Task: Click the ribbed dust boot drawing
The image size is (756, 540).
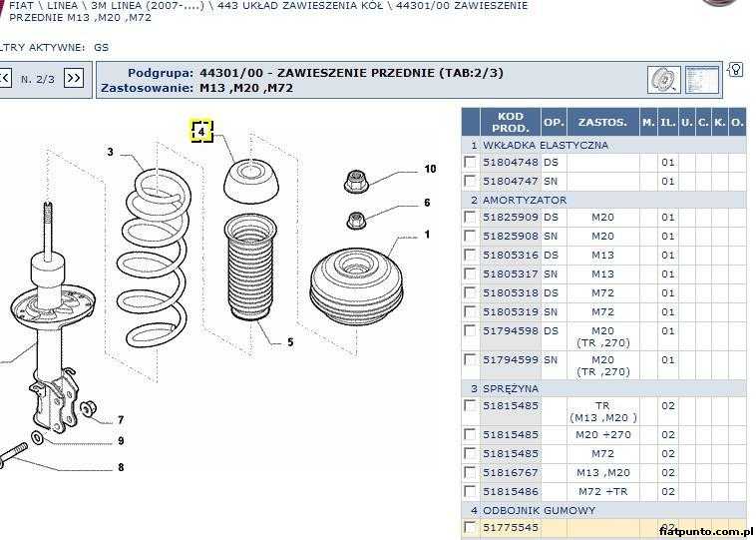Action: click(x=250, y=268)
